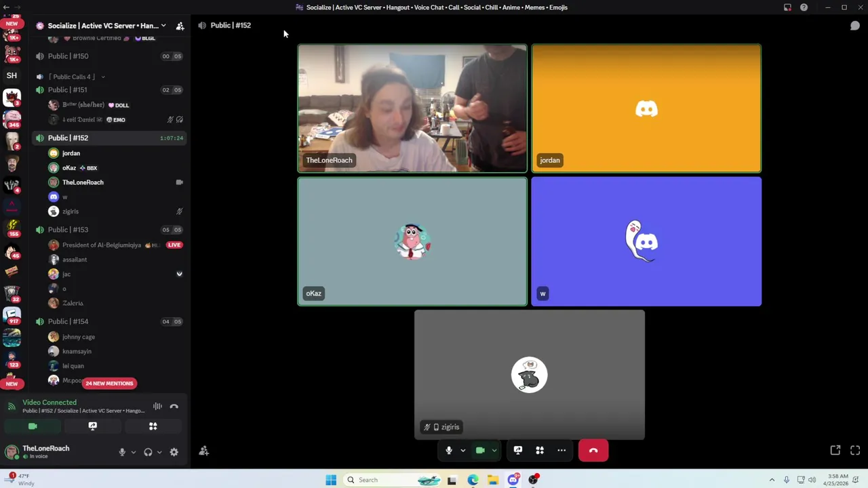Jump to 24 NEW MENTIONS

click(109, 384)
